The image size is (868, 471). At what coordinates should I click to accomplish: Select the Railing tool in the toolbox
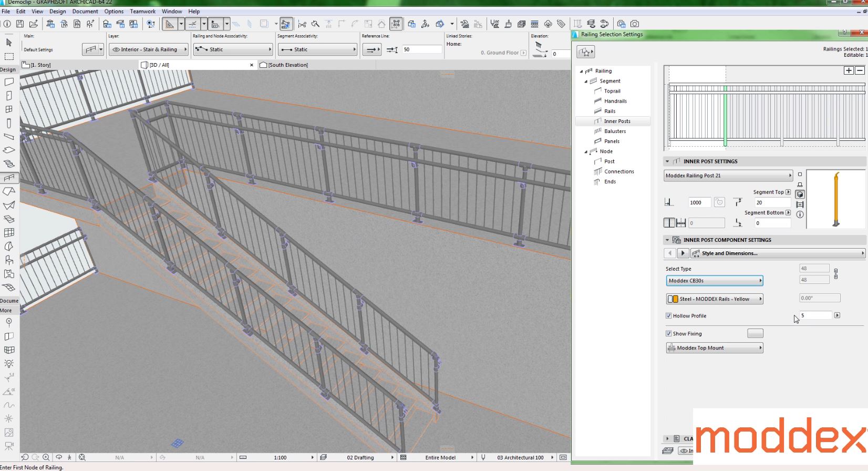[x=9, y=178]
